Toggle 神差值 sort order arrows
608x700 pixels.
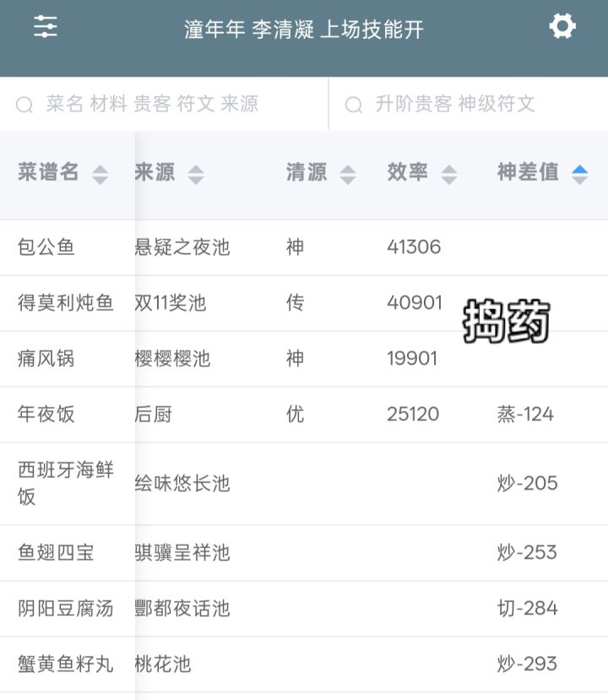tap(579, 174)
